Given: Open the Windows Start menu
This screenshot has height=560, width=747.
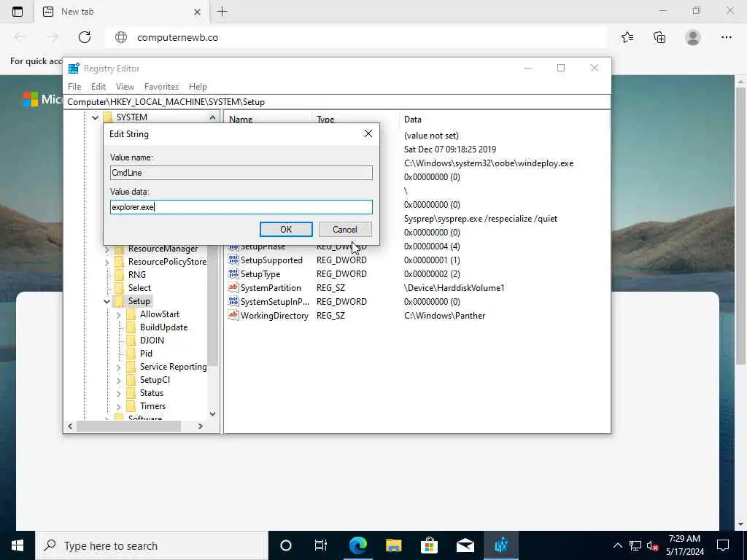Looking at the screenshot, I should pyautogui.click(x=18, y=545).
